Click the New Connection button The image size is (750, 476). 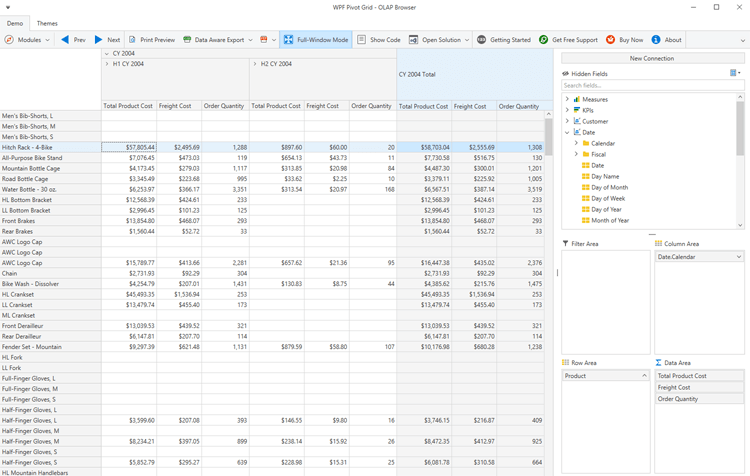coord(651,58)
